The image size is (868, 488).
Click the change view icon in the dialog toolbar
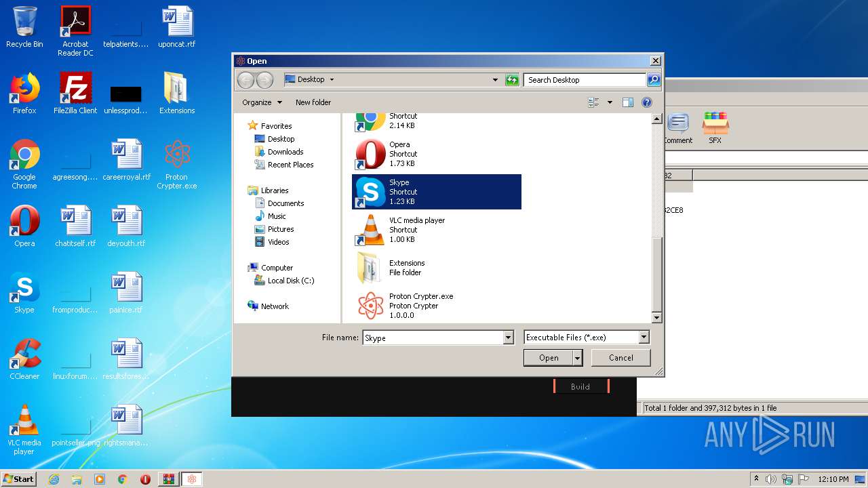(594, 102)
